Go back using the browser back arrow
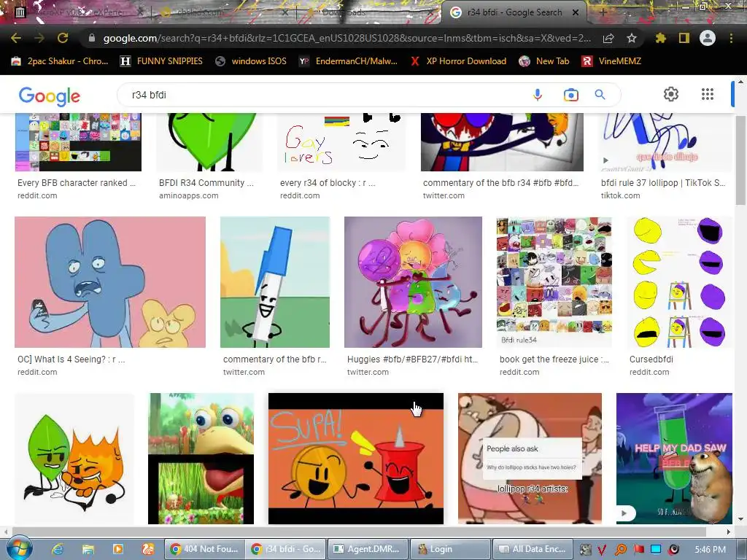Screen dimensions: 747x560 [16, 38]
